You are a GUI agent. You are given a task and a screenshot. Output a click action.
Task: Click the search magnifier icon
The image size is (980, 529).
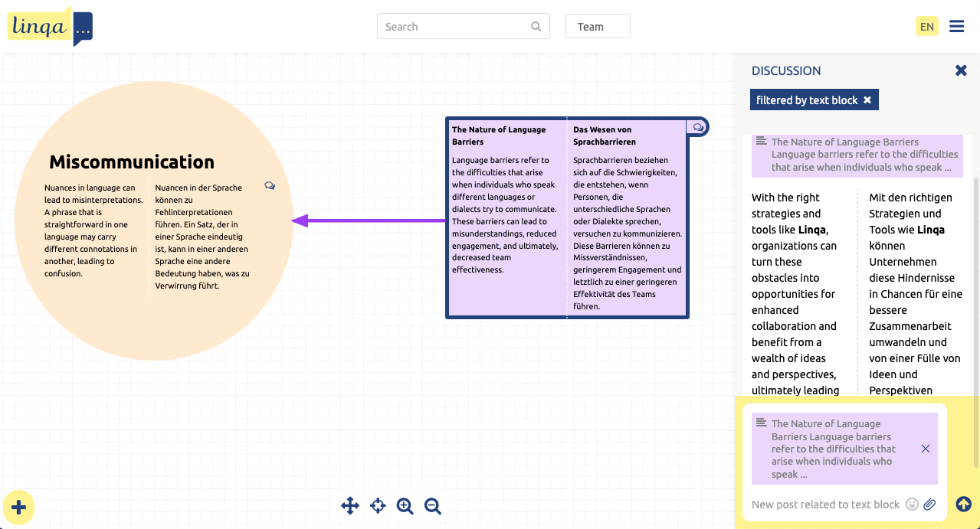pyautogui.click(x=536, y=27)
